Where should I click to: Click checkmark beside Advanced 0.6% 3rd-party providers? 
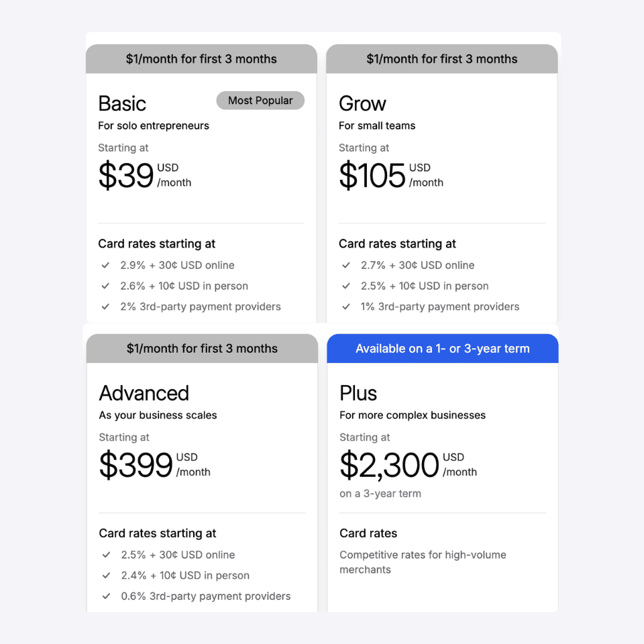pos(106,596)
